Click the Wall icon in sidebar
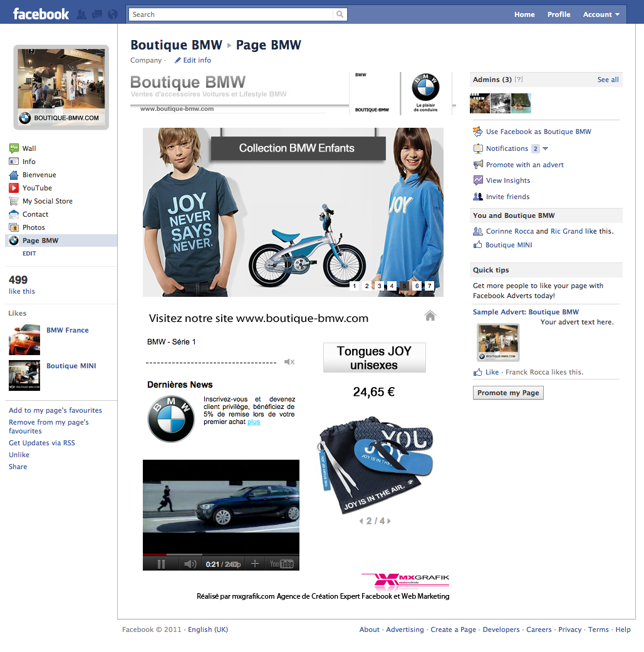This screenshot has width=644, height=652. (x=14, y=148)
